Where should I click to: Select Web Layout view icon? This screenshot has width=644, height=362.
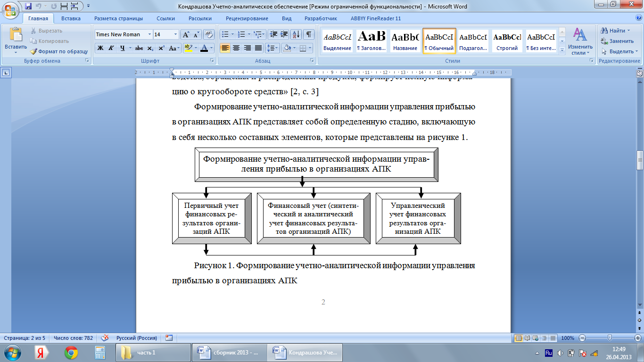click(536, 338)
